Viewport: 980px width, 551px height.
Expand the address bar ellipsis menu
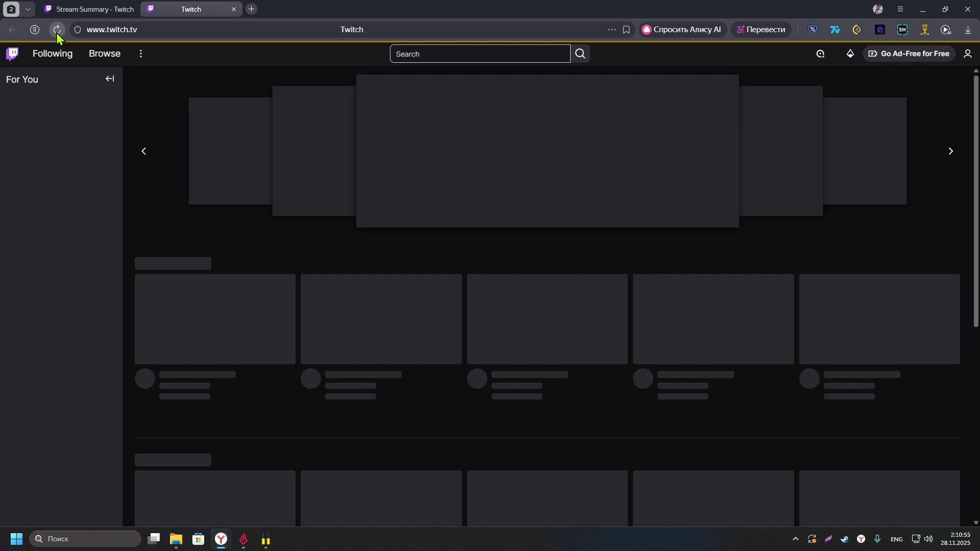point(611,30)
